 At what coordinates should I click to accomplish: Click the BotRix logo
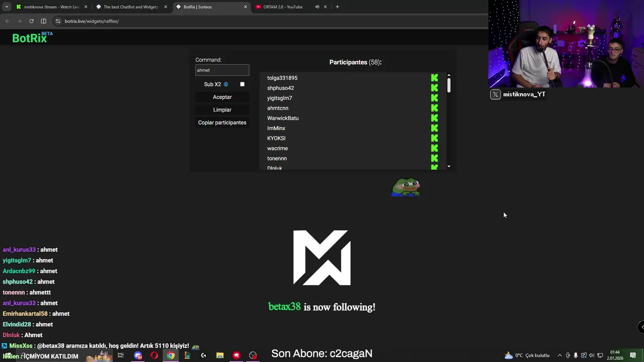click(x=32, y=38)
